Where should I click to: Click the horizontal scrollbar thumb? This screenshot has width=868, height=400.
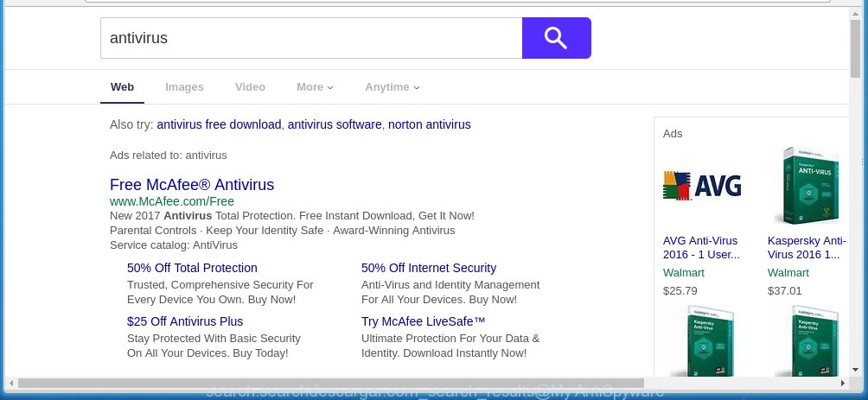(x=330, y=383)
